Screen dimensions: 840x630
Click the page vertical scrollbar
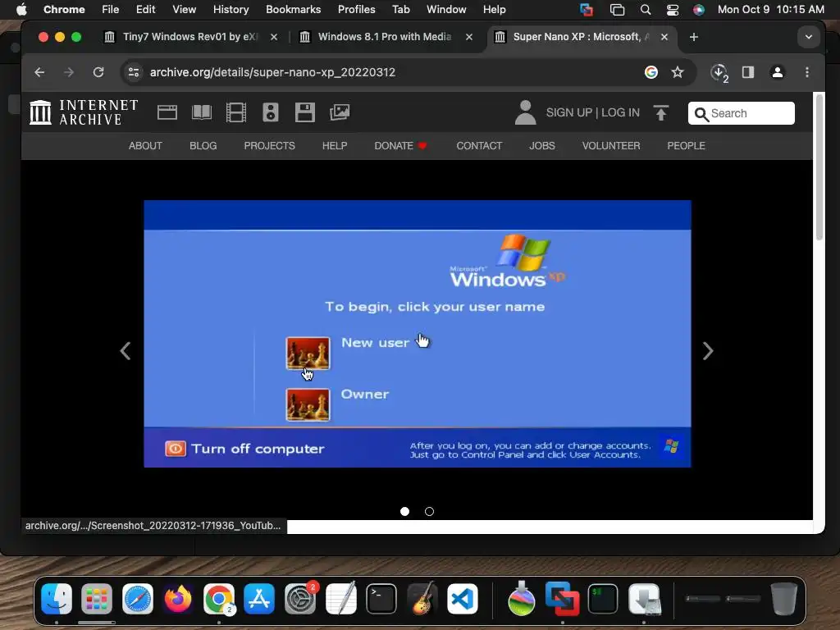(819, 167)
